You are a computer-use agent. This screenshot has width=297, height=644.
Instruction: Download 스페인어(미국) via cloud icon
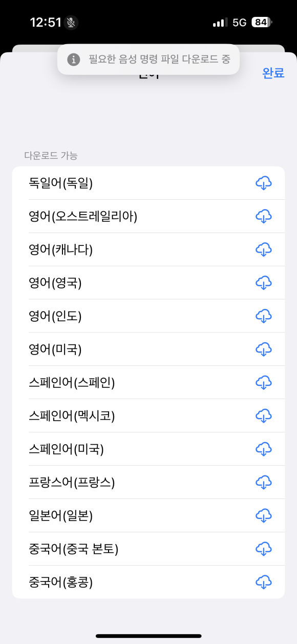(x=263, y=449)
